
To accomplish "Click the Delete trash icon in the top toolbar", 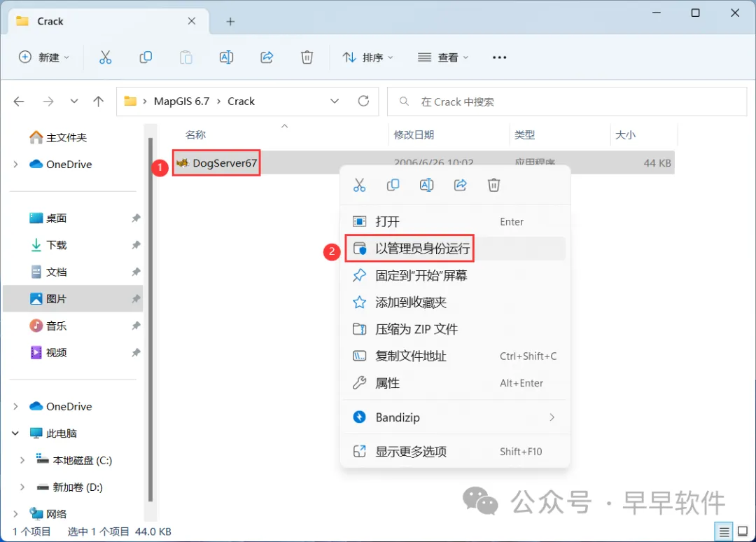I will [x=307, y=57].
